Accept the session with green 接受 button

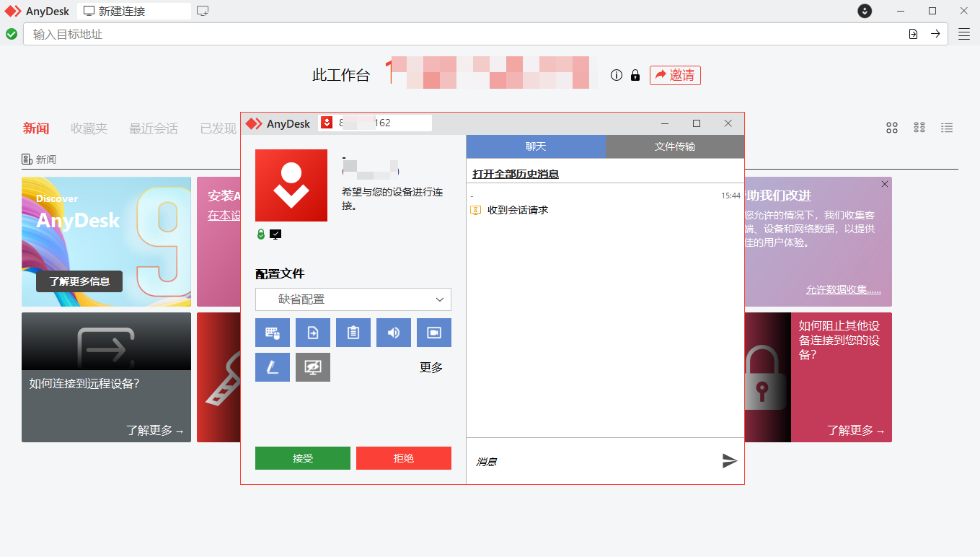coord(303,458)
